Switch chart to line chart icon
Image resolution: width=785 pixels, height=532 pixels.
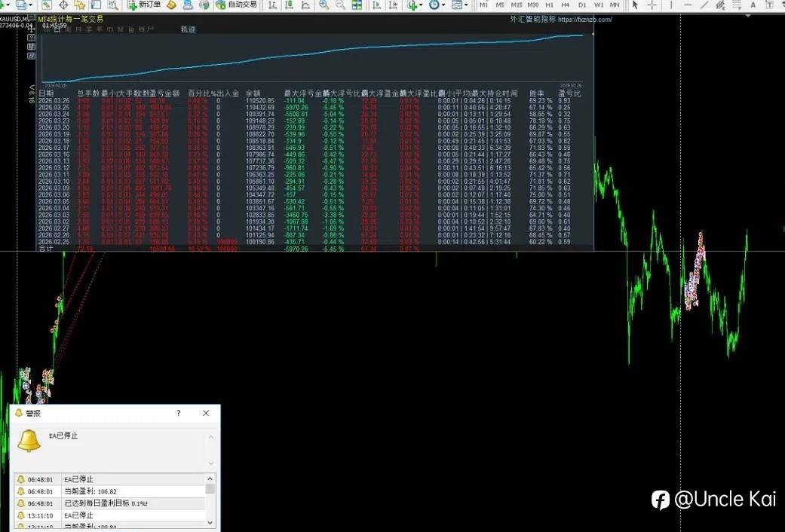(305, 5)
